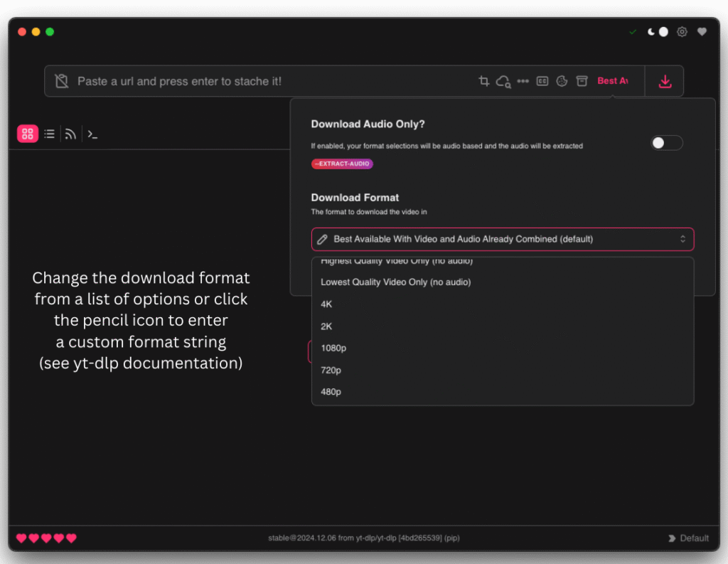Open the Best Available format dropdown in toolbar

coord(612,81)
